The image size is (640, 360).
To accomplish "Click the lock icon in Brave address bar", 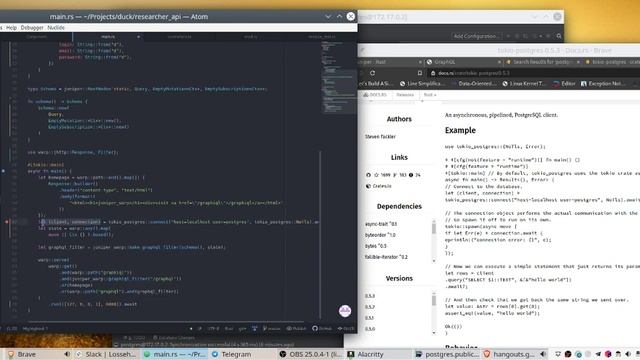I will click(x=433, y=73).
